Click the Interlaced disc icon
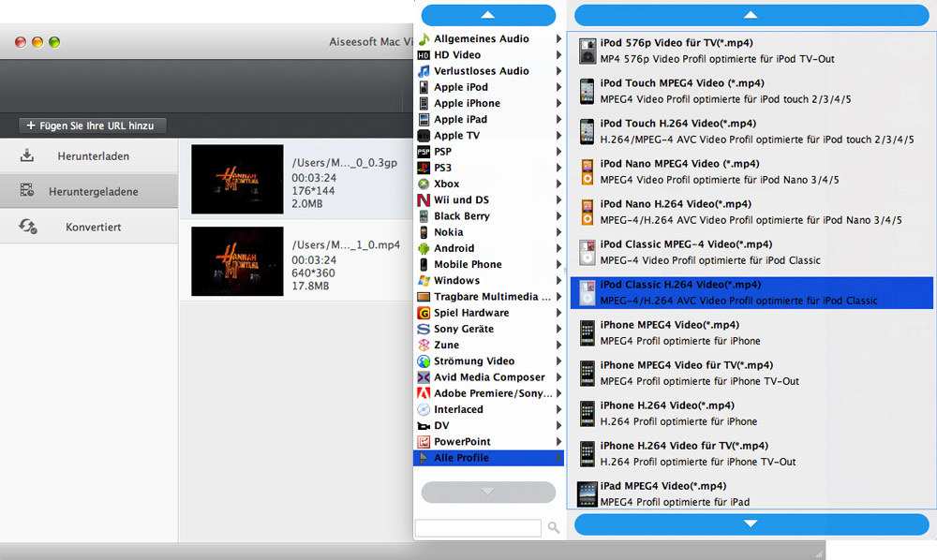Viewport: 937px width, 560px height. (x=424, y=409)
